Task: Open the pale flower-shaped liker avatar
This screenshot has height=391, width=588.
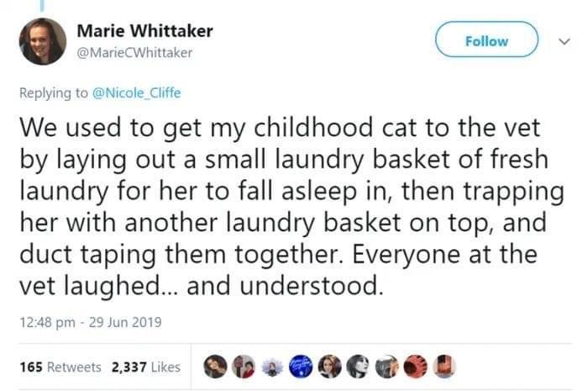Action: (x=271, y=367)
